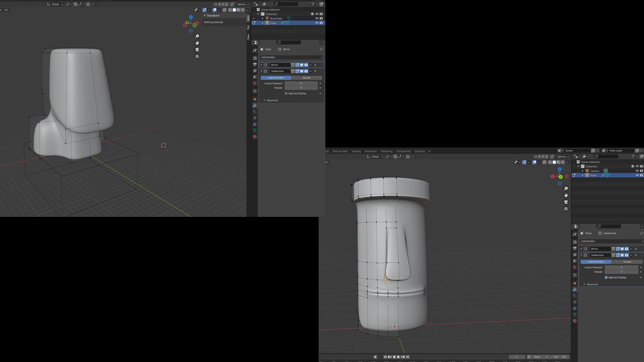This screenshot has height=362, width=644.
Task: Select solid shading mode in Cube window header
Action: click(234, 10)
